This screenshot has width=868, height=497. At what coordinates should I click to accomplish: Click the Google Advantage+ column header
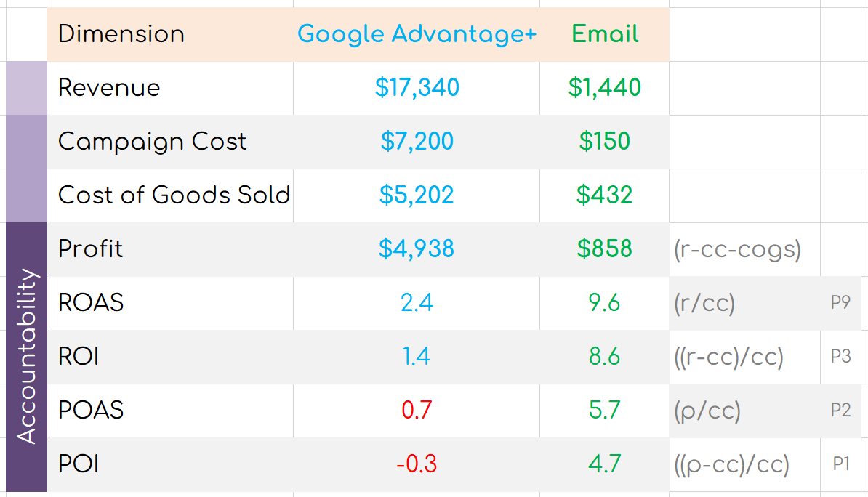tap(417, 34)
